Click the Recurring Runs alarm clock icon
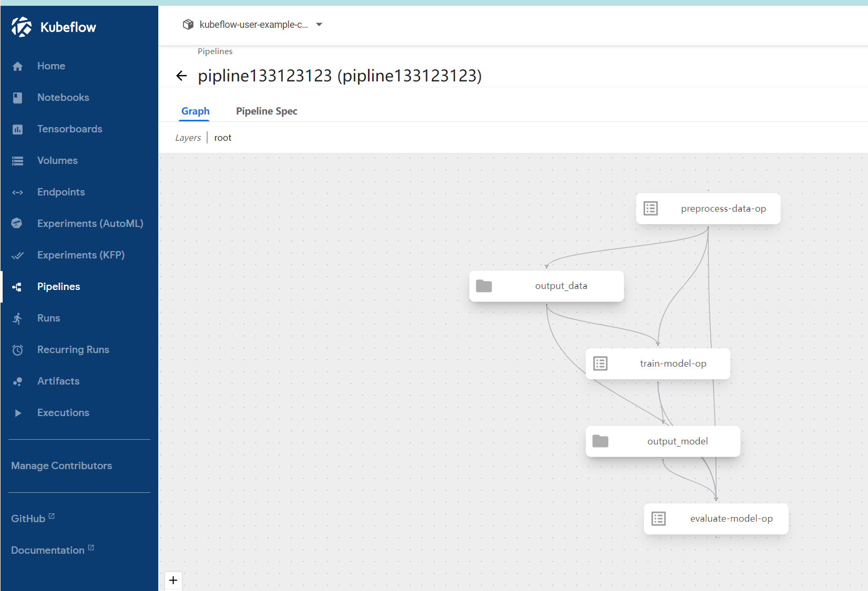Screen dimensions: 868x591 click(x=17, y=350)
